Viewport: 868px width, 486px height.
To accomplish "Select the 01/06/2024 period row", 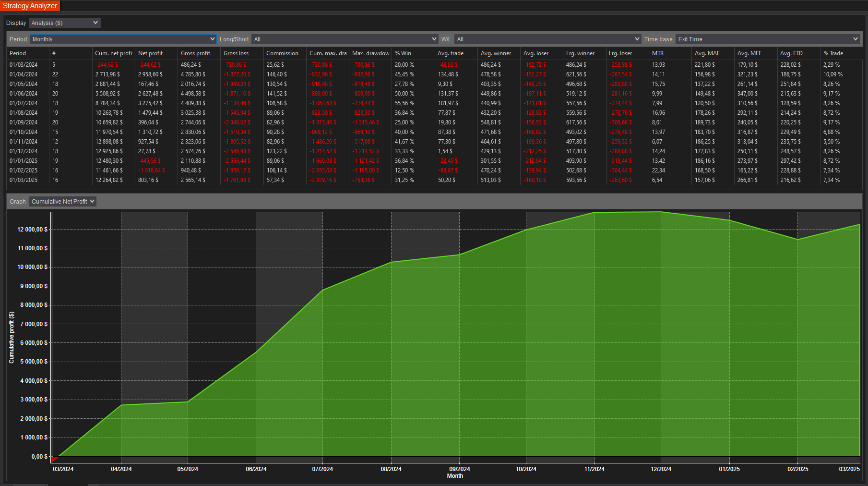I will 434,94.
